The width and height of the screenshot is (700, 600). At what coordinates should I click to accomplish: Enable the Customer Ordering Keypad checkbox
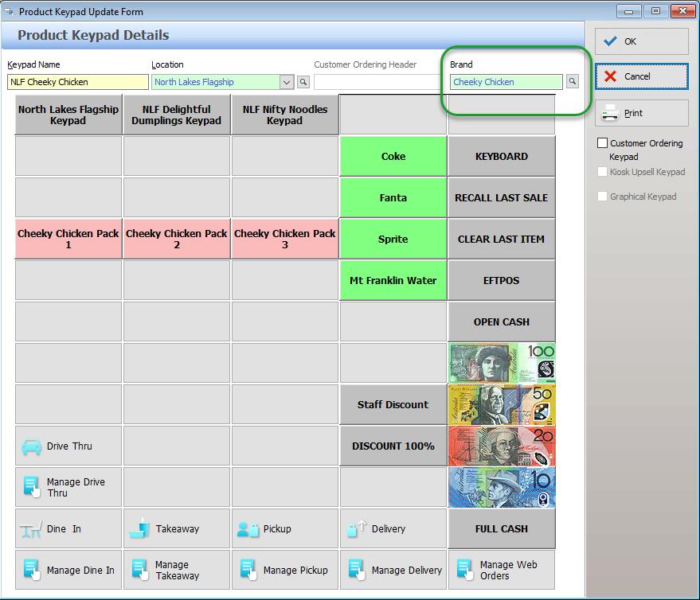tap(603, 143)
